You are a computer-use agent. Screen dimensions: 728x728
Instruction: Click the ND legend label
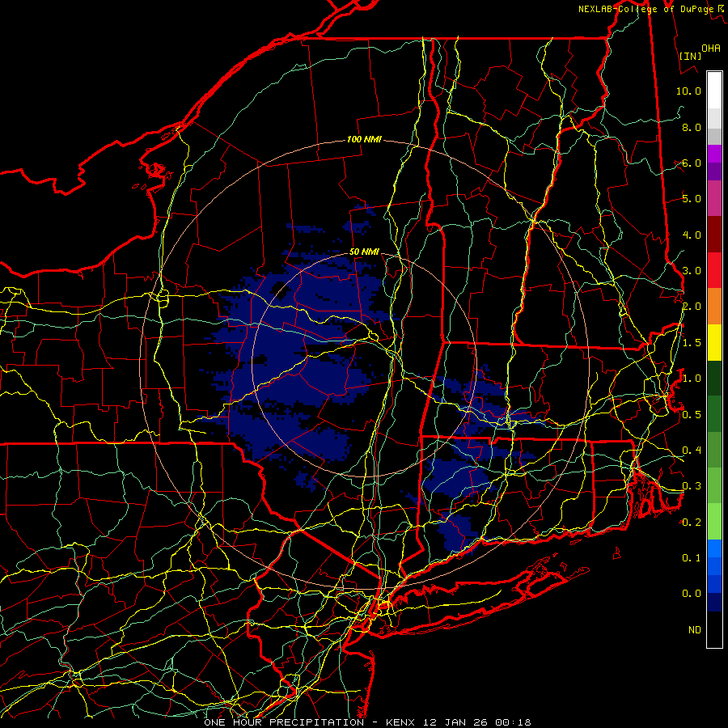point(695,629)
